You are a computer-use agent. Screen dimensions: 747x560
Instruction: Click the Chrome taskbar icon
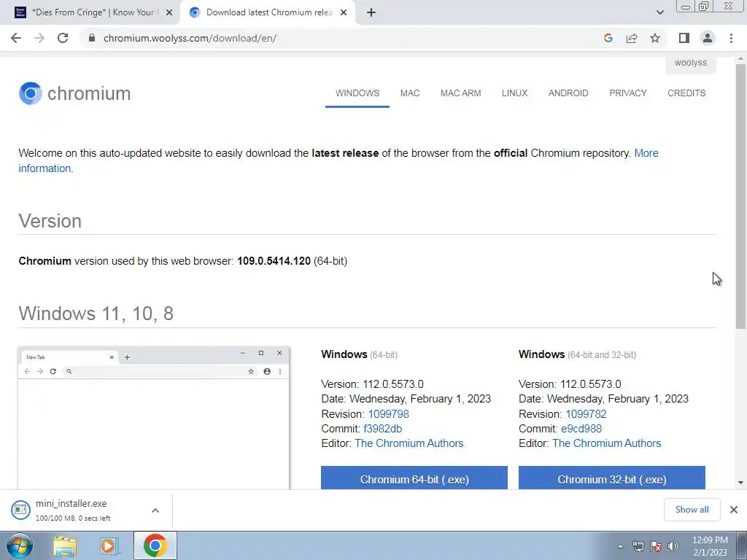pyautogui.click(x=155, y=545)
